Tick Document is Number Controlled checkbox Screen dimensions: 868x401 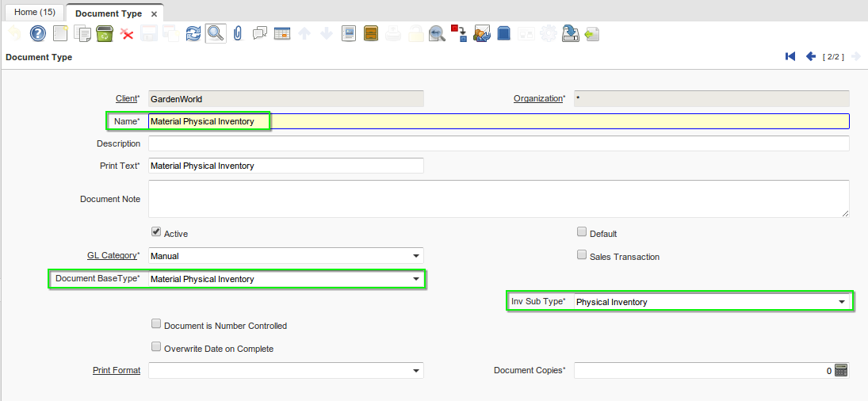coord(156,325)
